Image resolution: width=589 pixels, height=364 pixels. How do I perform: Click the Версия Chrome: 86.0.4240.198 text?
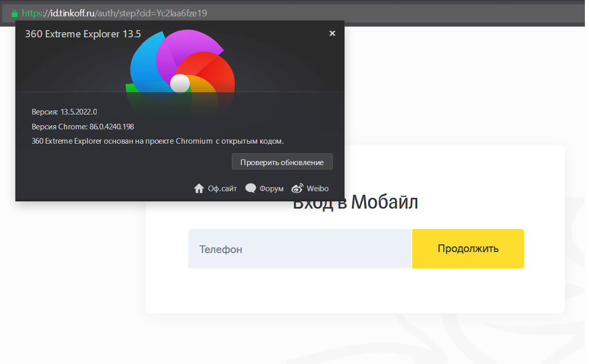tap(83, 127)
